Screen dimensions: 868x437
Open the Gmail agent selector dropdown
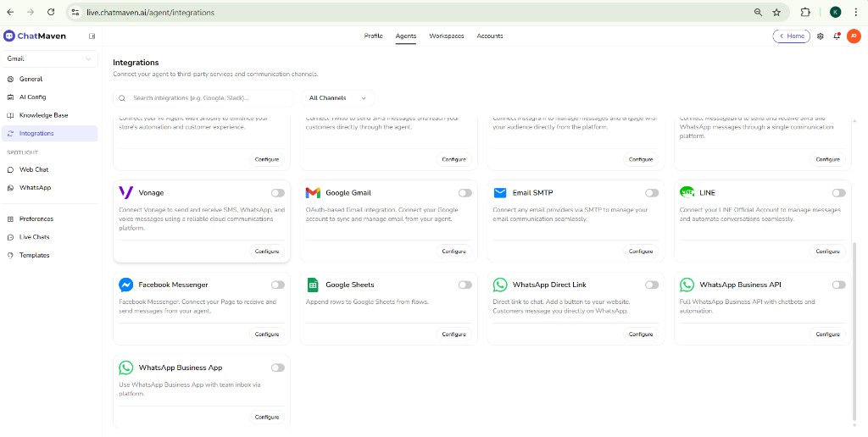(x=50, y=58)
